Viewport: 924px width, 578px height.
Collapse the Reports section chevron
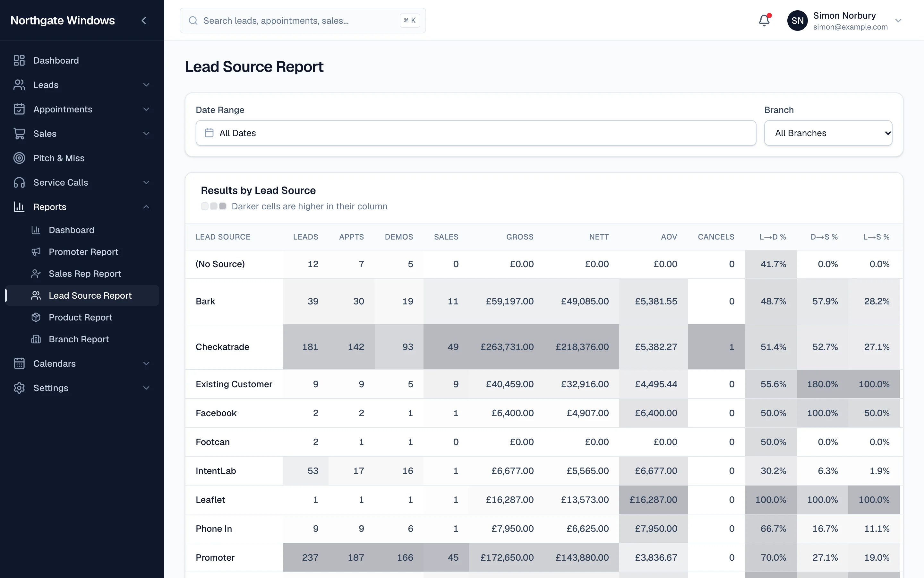pos(146,207)
